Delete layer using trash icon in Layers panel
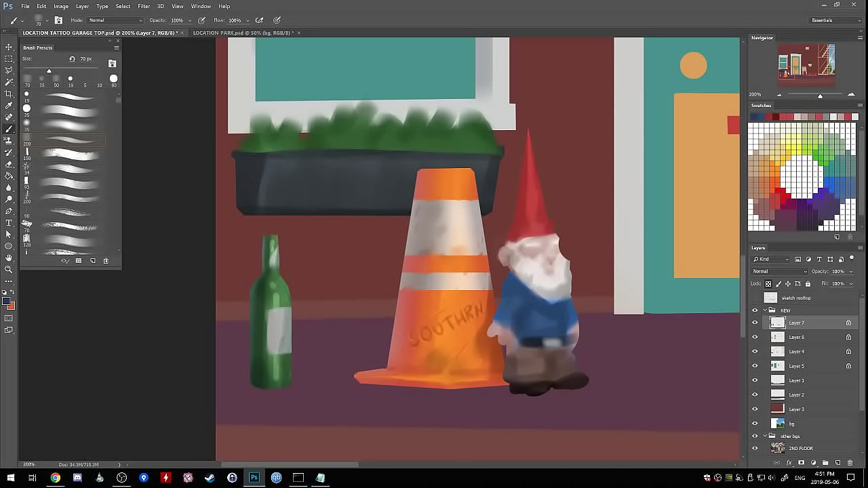This screenshot has width=868, height=488. (850, 463)
